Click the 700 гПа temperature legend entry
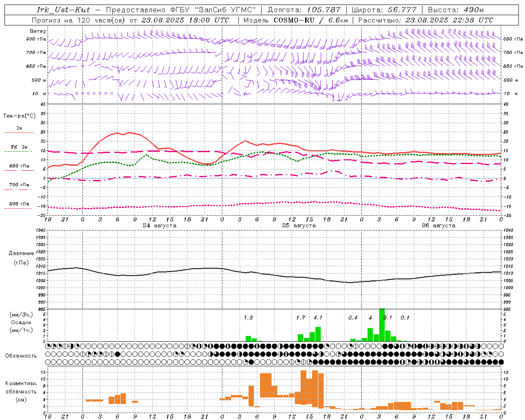525x420 pixels. (19, 185)
